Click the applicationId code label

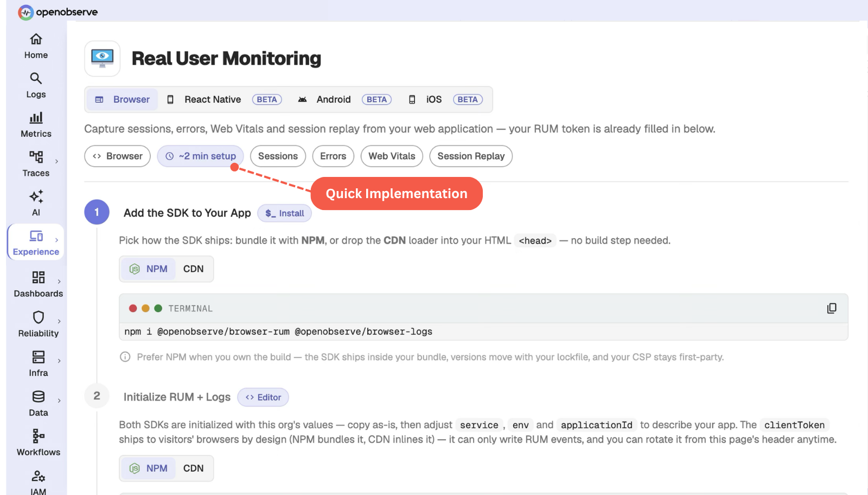(x=596, y=425)
